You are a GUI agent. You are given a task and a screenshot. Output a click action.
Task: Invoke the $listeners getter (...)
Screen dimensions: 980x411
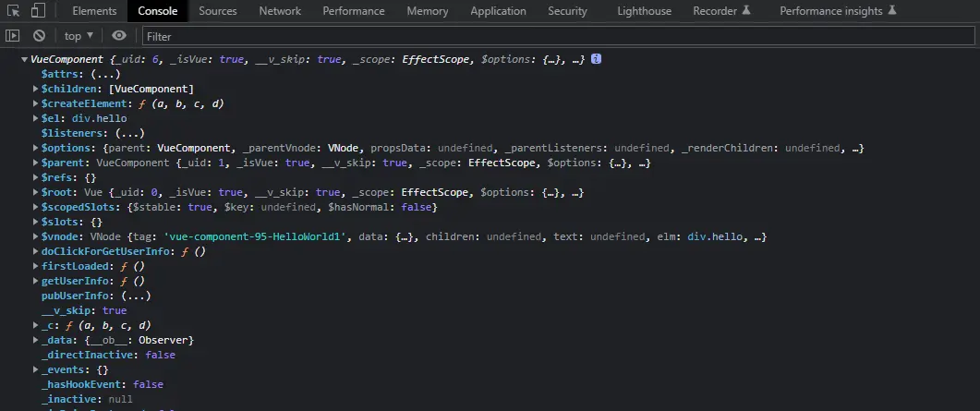[130, 133]
